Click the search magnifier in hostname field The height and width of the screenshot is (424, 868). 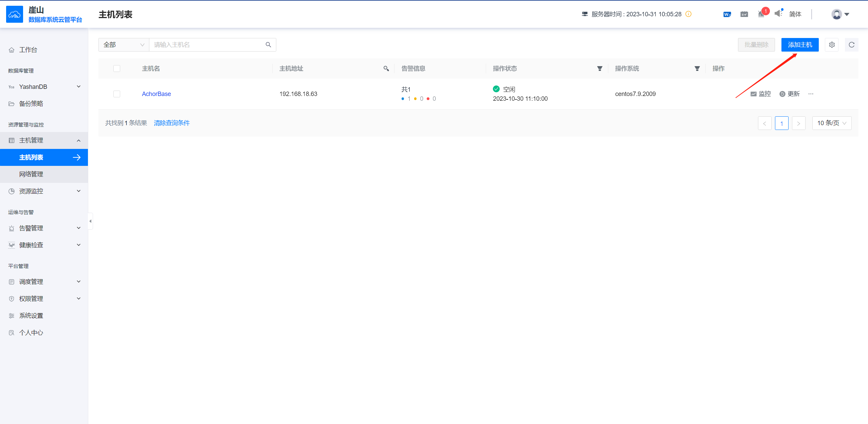pyautogui.click(x=268, y=45)
